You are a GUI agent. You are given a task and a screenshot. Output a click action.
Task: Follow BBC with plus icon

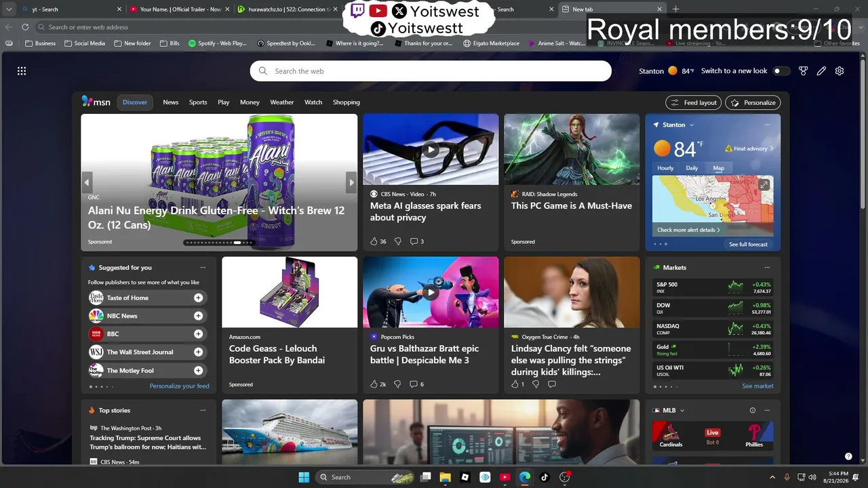198,333
